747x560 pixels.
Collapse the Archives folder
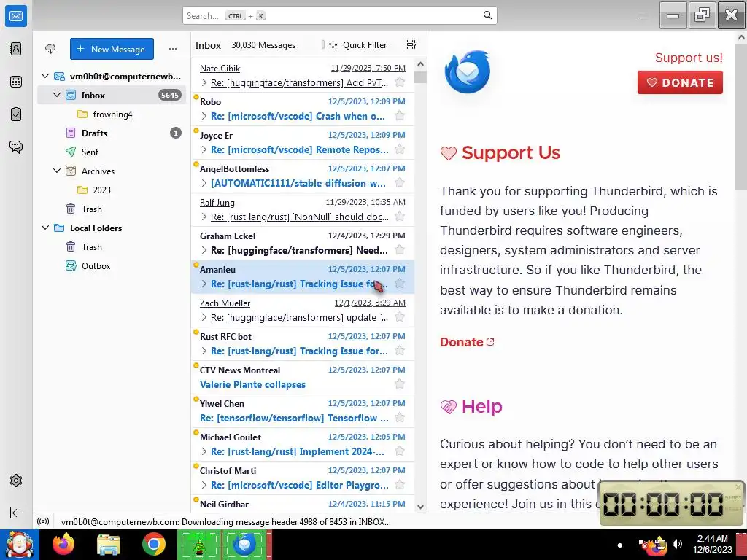57,171
